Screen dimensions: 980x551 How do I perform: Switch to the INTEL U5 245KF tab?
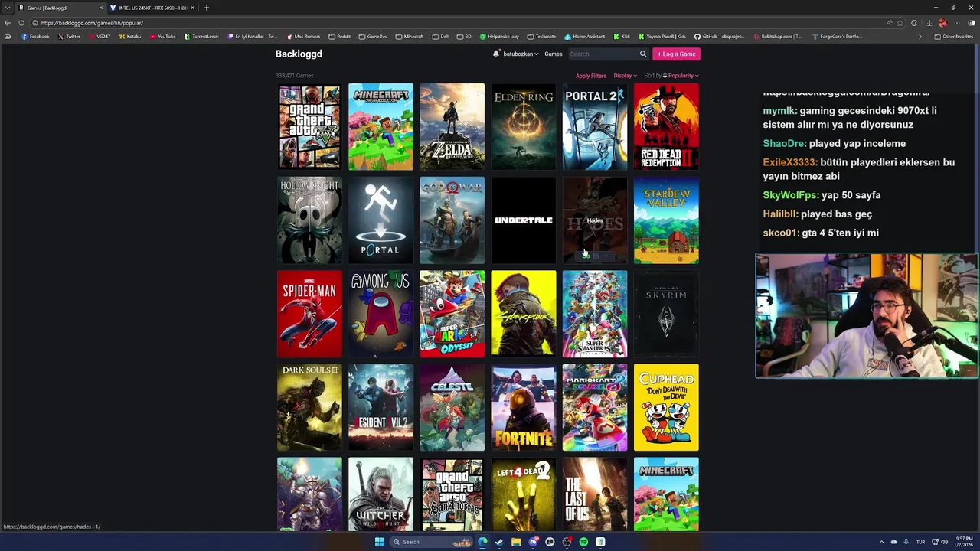click(152, 8)
